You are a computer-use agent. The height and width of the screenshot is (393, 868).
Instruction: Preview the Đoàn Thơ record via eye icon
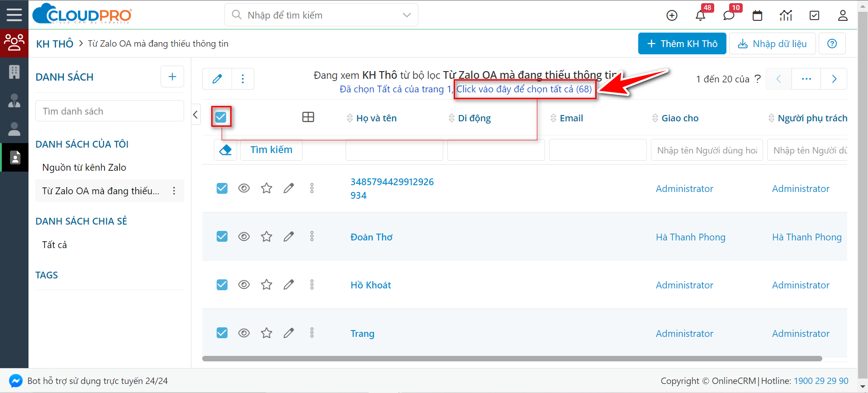pos(244,236)
